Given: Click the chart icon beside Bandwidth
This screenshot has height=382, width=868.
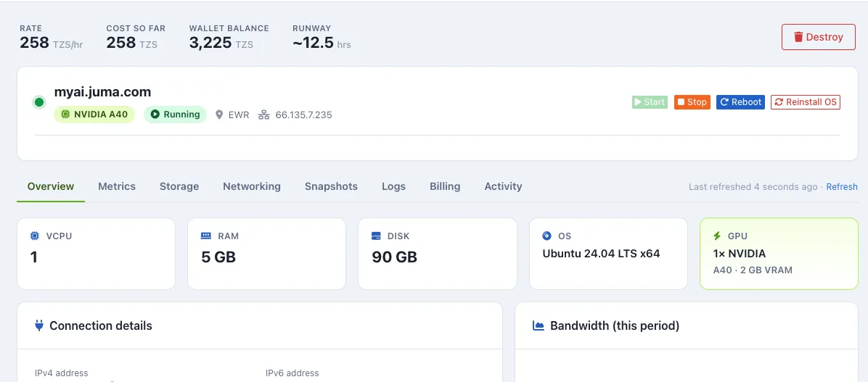Looking at the screenshot, I should pyautogui.click(x=538, y=325).
